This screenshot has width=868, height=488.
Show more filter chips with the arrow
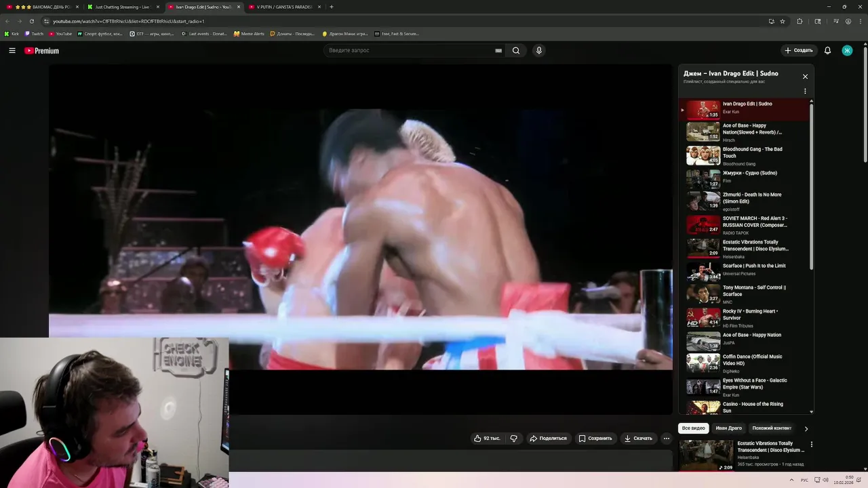coord(806,428)
